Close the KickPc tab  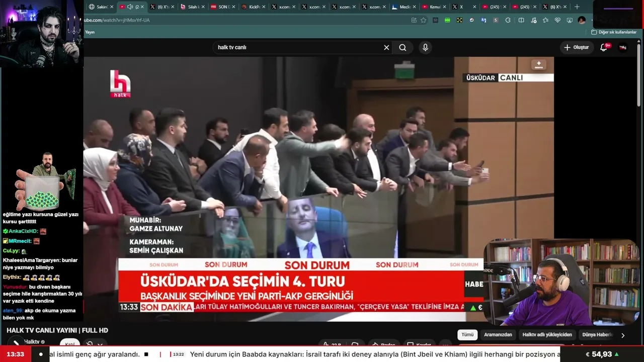(x=263, y=7)
